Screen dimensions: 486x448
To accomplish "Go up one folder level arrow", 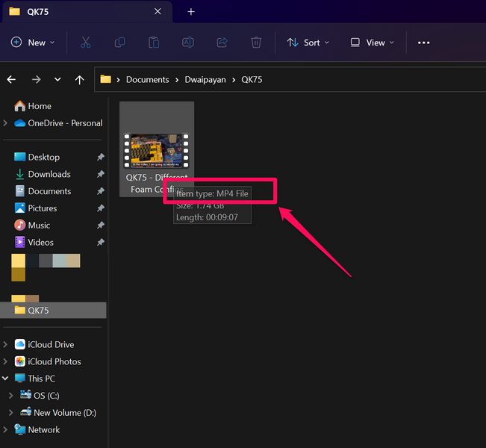I will [x=80, y=80].
